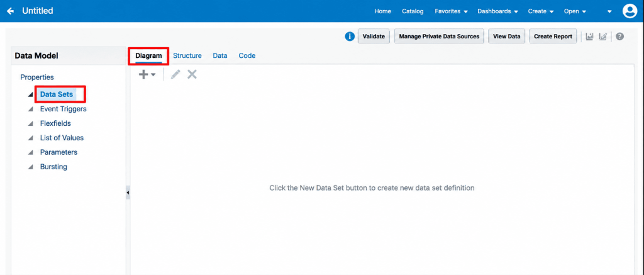Click the View Data button

pyautogui.click(x=507, y=36)
